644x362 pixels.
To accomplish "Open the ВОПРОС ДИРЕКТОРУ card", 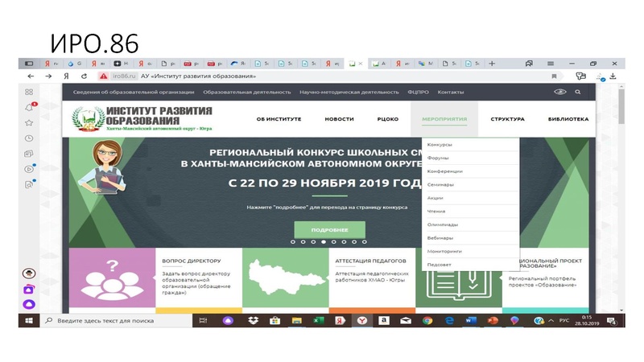I will click(155, 278).
